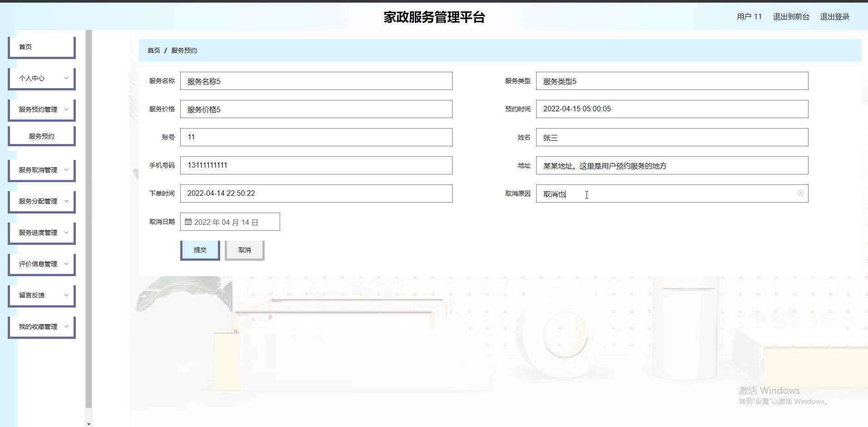868x427 pixels.
Task: Select the 服务预约 submenu item
Action: coord(41,136)
